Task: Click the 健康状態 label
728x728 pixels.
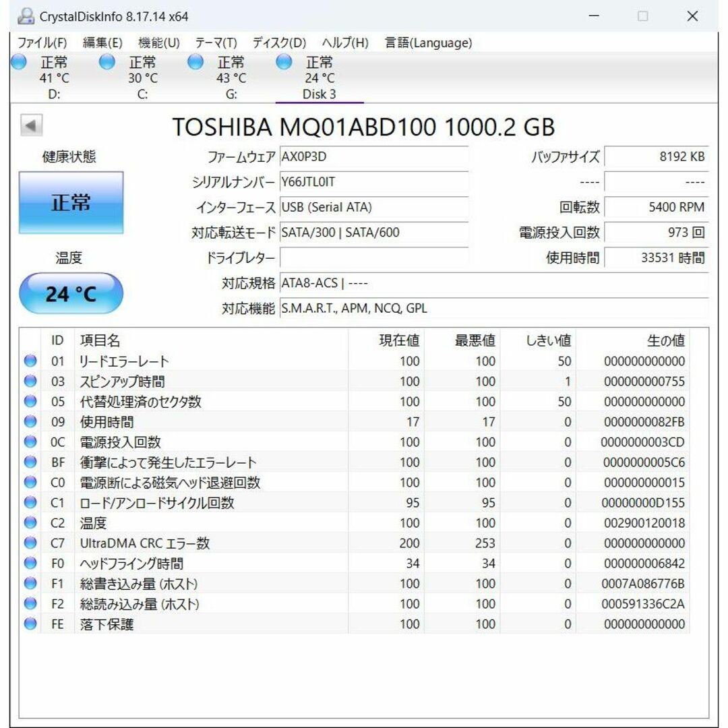Action: point(69,157)
